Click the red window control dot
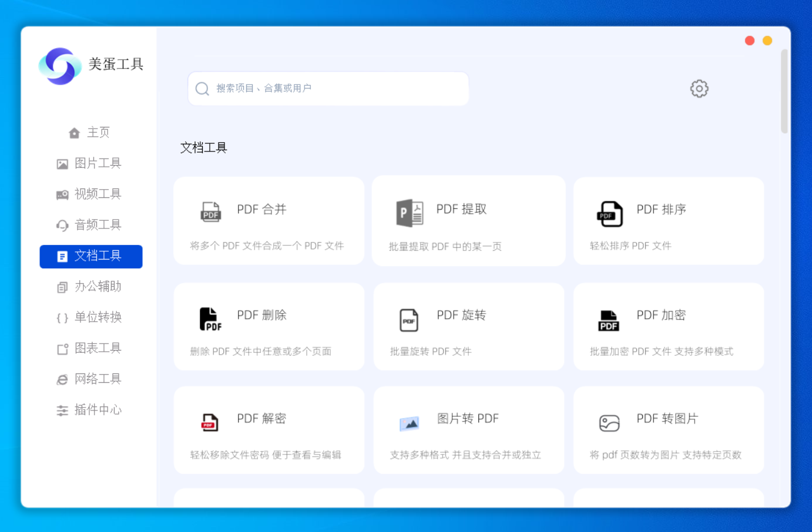 (x=750, y=41)
